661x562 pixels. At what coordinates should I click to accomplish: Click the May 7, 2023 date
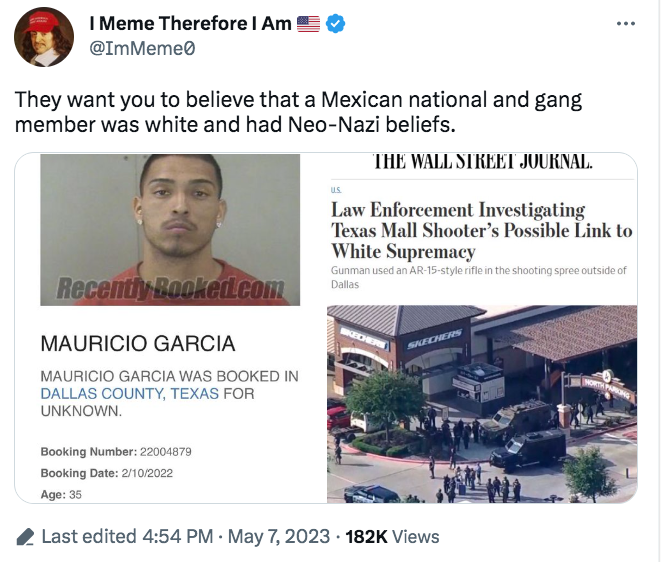tap(279, 537)
